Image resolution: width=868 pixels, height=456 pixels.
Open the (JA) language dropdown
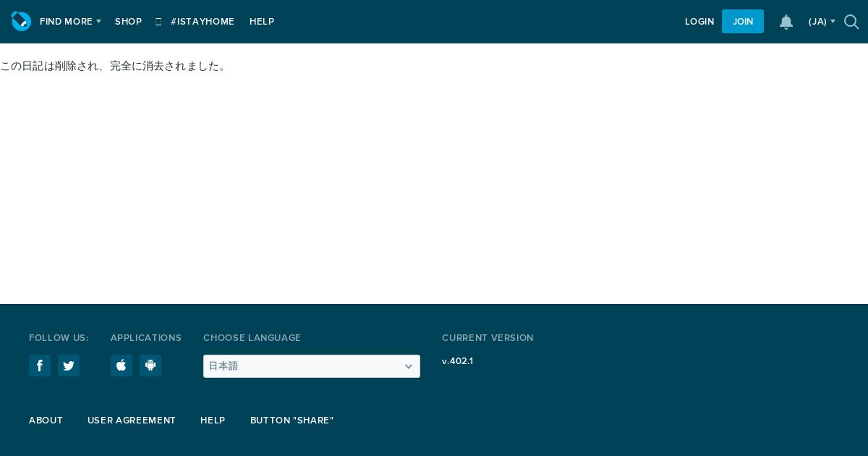(822, 22)
